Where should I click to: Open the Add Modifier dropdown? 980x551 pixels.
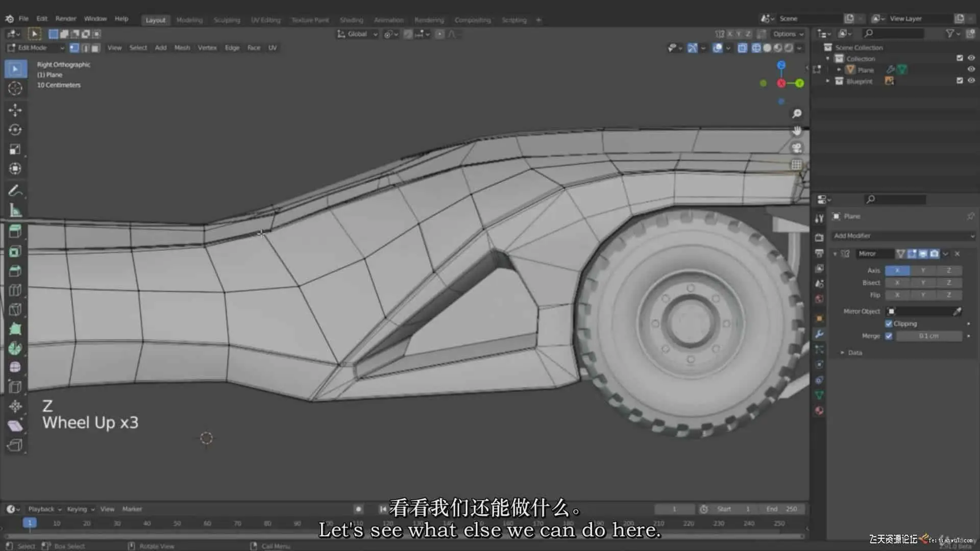903,236
